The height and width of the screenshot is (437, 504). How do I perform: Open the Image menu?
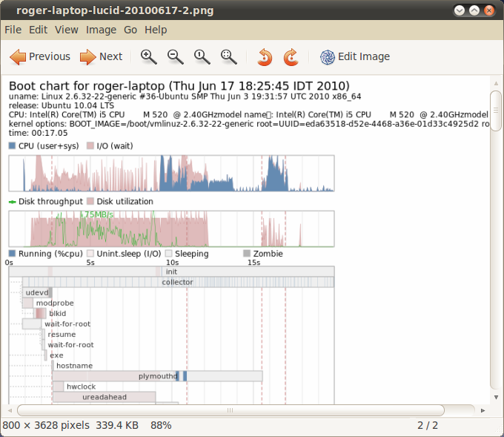[x=101, y=30]
